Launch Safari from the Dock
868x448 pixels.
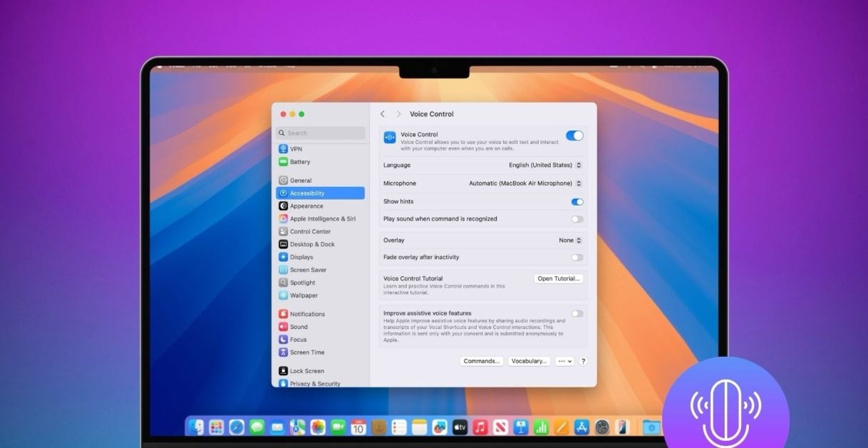coord(237,427)
